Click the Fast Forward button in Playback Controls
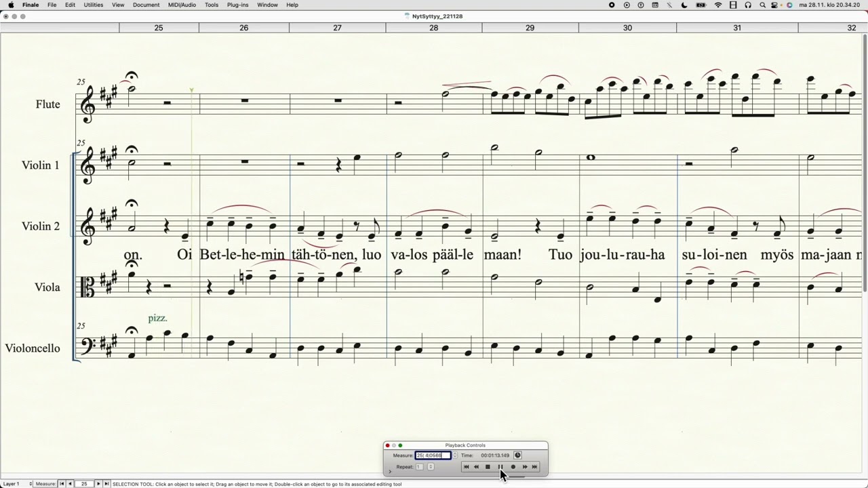Image resolution: width=868 pixels, height=488 pixels. 524,466
